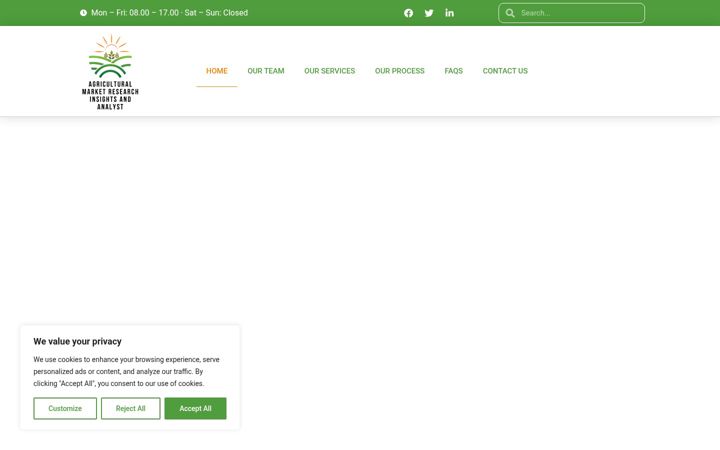Open the Our Services page
Screen dimensions: 720x450
[330, 71]
